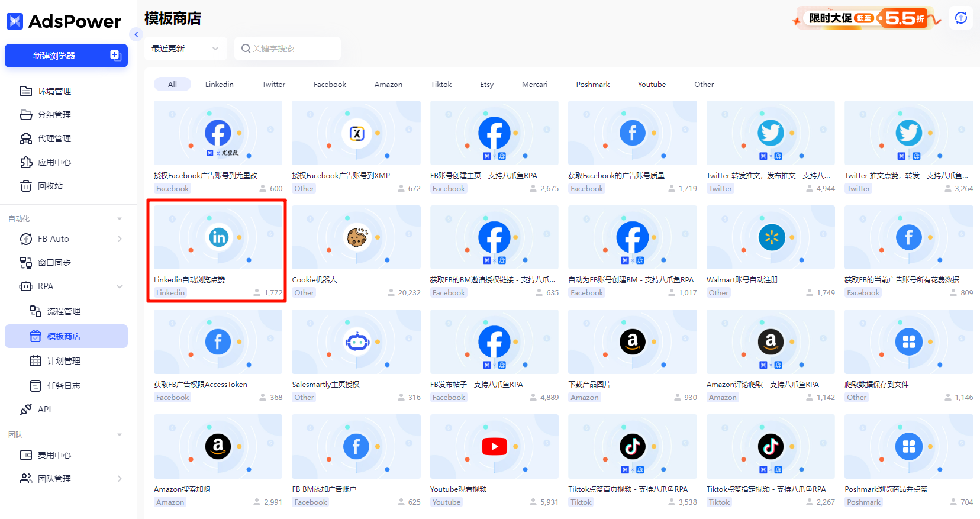The height and width of the screenshot is (519, 980).
Task: Select the Etsy category tab
Action: 487,84
